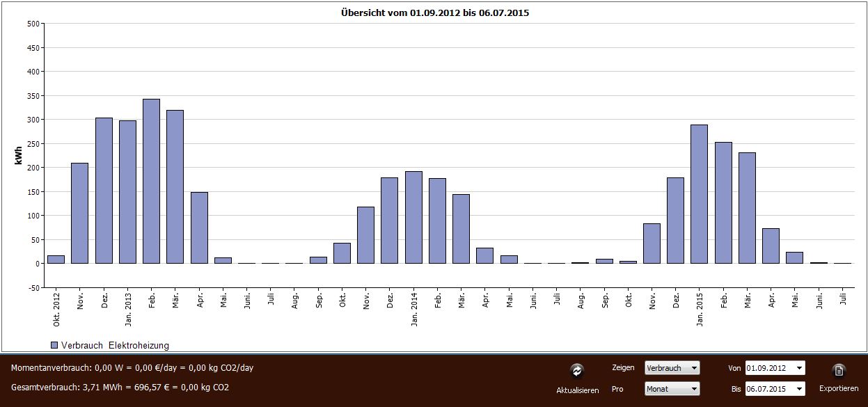Viewport: 868px width, 407px height.
Task: Open the Zeigen dropdown showing Verbrauch
Action: [672, 368]
